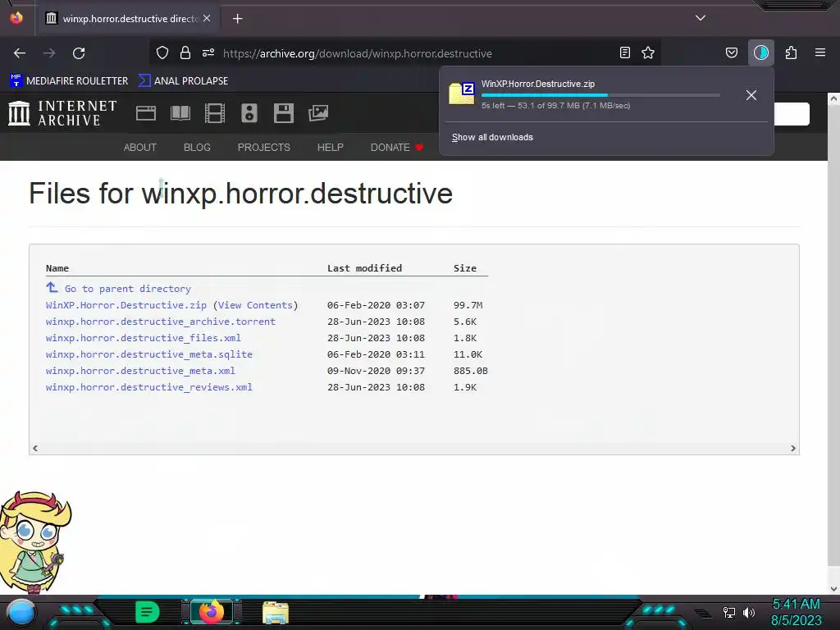
Task: Go back to the previous page
Action: 20,53
